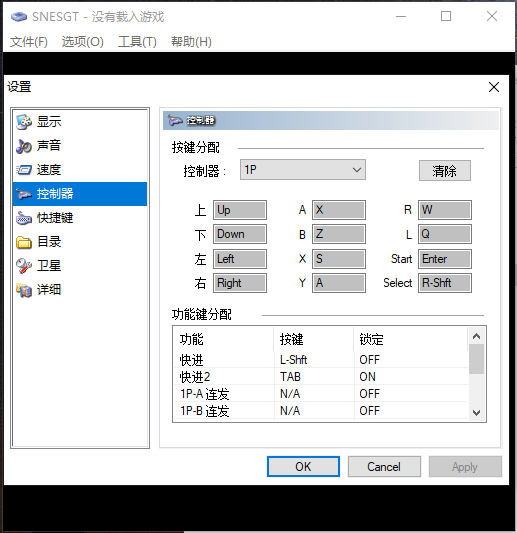Click the SNESGT app icon in title bar
Image resolution: width=517 pixels, height=533 pixels.
point(19,16)
